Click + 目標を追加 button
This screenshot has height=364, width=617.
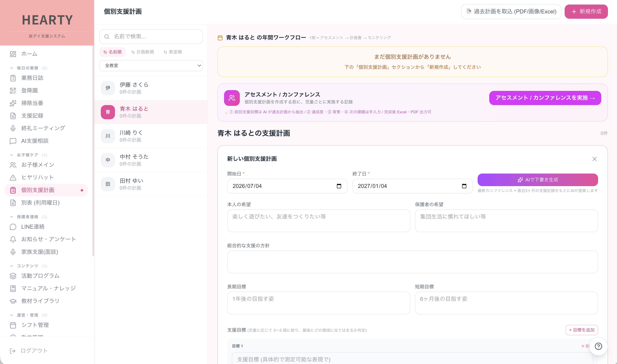582,330
